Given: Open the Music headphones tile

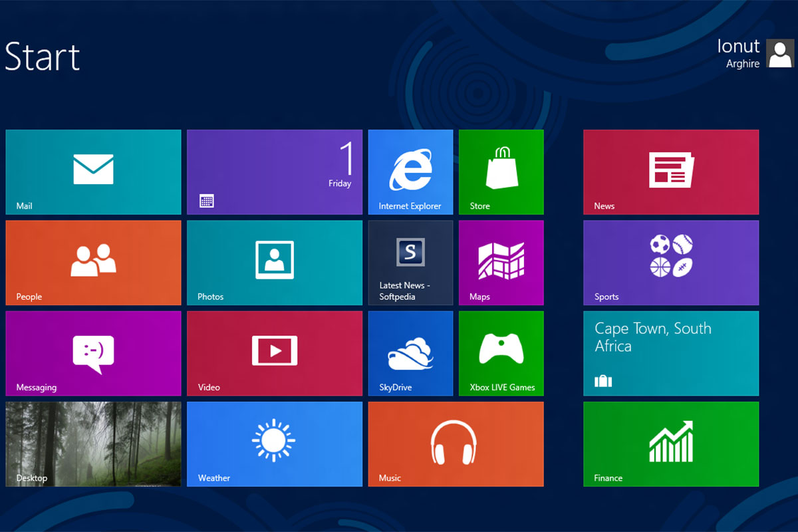Looking at the screenshot, I should (456, 444).
